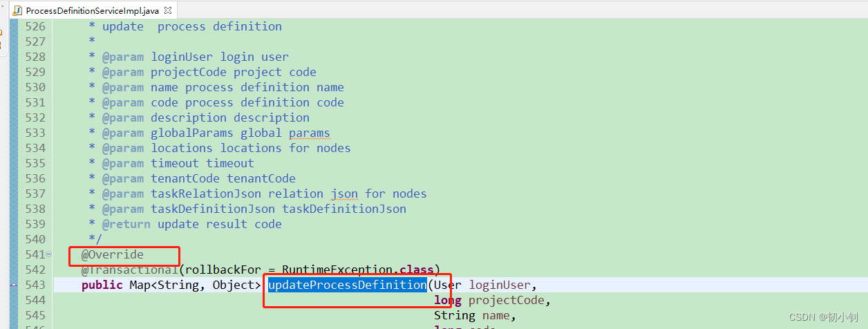Click 'String name' parameter on line 545
This screenshot has height=329, width=868.
click(x=472, y=315)
